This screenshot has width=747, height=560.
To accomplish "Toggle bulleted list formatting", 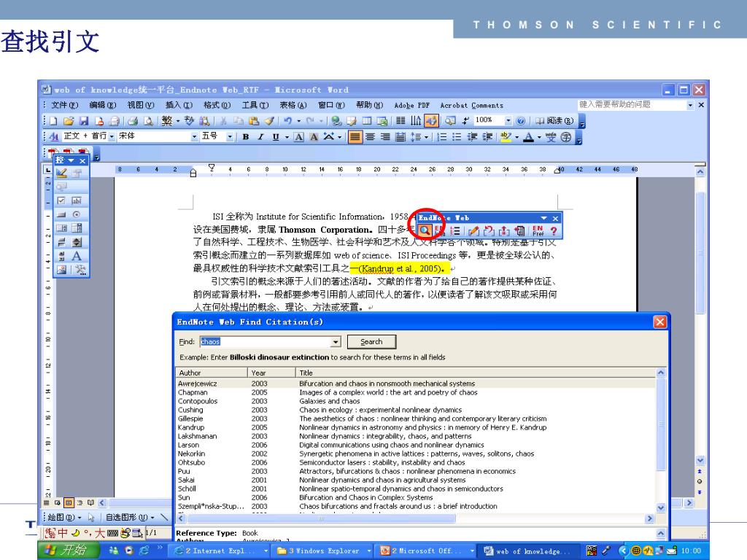I will click(457, 137).
